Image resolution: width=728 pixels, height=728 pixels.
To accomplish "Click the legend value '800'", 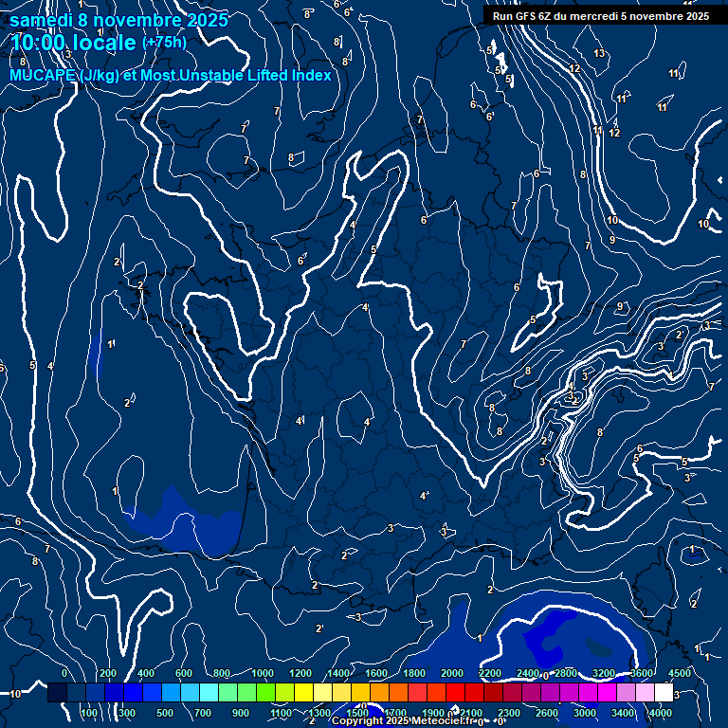I will 222,673.
